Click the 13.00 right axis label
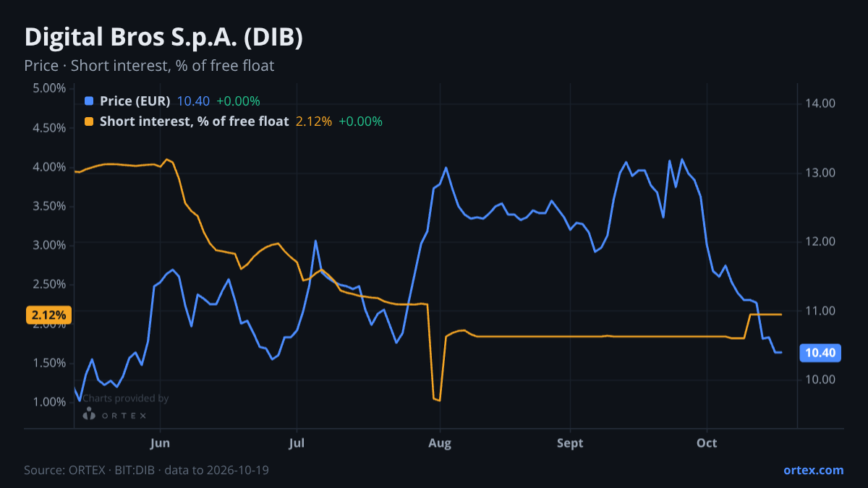 [820, 173]
